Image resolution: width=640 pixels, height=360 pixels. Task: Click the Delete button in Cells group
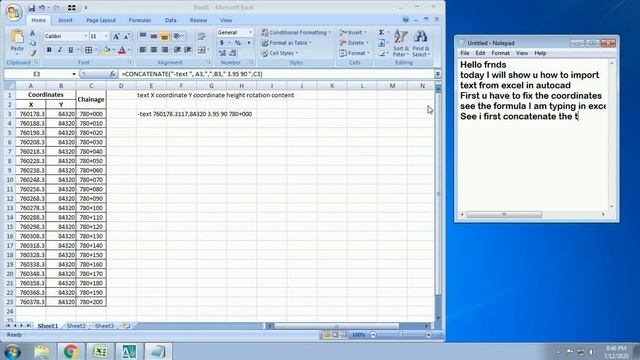click(x=354, y=43)
